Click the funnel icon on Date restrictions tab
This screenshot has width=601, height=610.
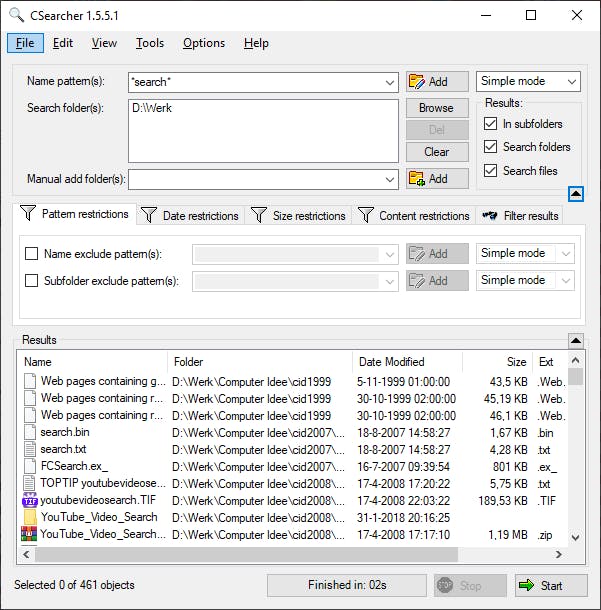149,215
